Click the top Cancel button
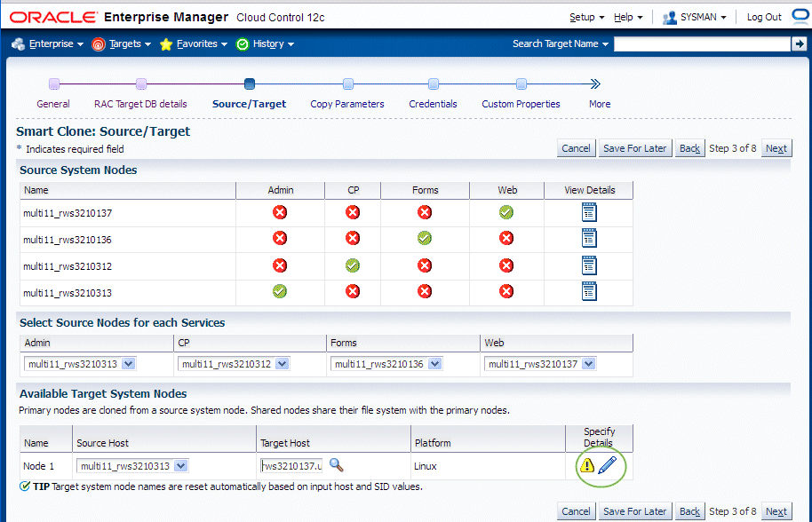The height and width of the screenshot is (522, 812). coord(576,148)
